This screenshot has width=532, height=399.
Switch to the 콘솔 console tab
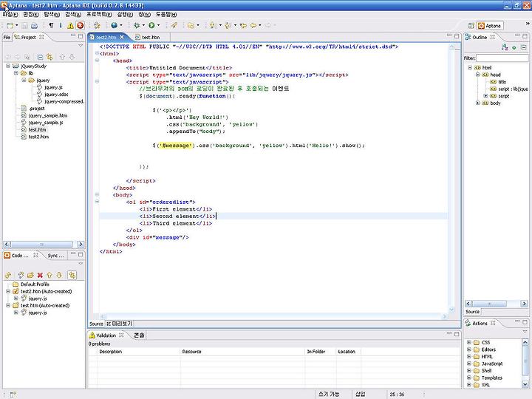[x=139, y=335]
